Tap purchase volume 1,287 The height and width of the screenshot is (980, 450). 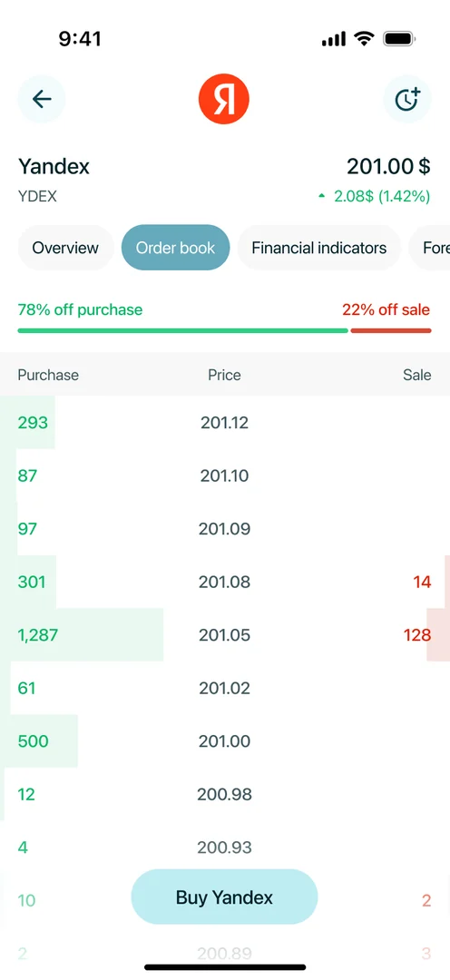click(x=37, y=635)
